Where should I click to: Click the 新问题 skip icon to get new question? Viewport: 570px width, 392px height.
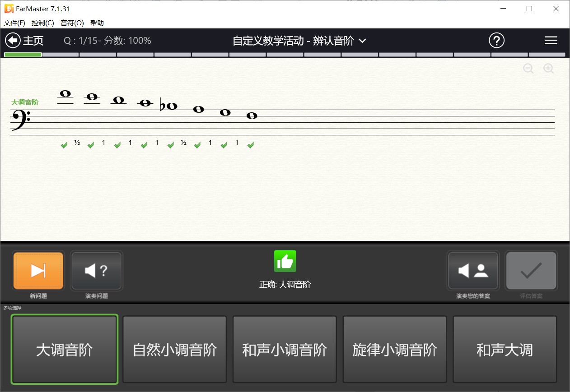click(x=38, y=271)
